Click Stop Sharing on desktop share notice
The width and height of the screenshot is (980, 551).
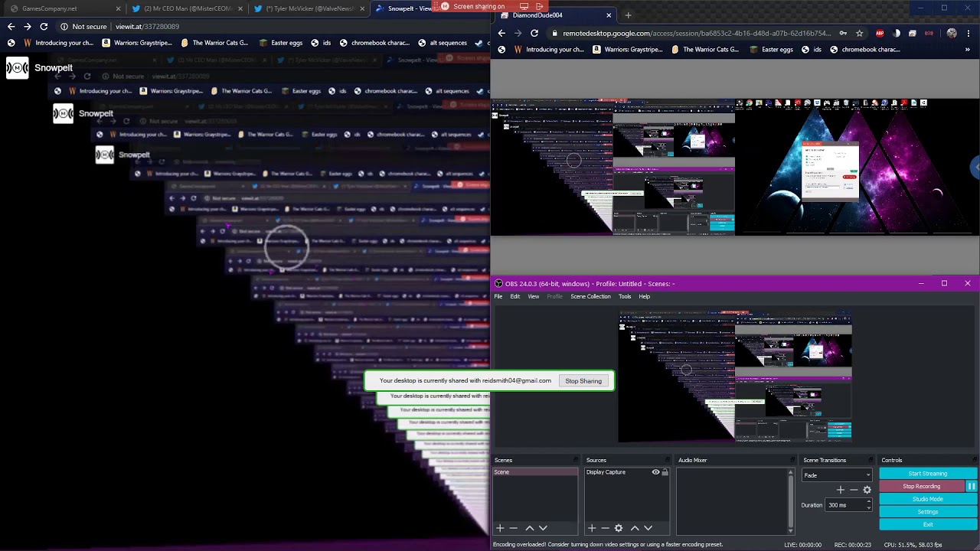pos(583,381)
